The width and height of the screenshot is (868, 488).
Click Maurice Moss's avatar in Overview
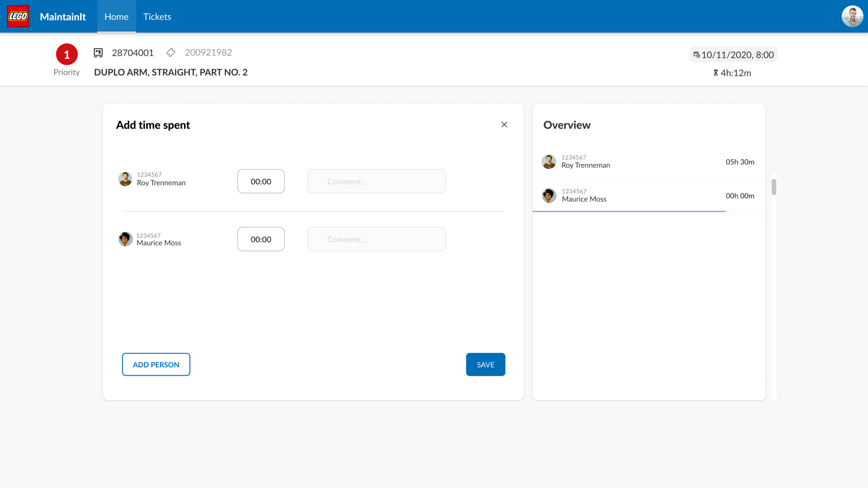pyautogui.click(x=549, y=195)
